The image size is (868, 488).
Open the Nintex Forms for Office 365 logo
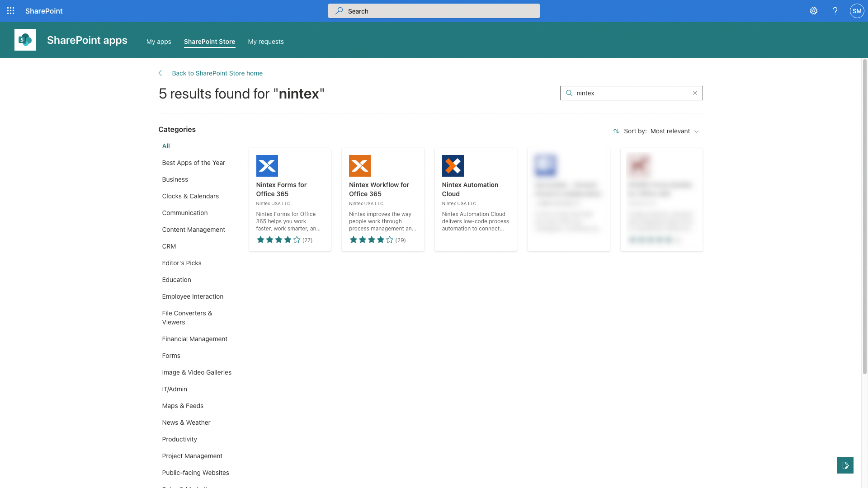267,166
